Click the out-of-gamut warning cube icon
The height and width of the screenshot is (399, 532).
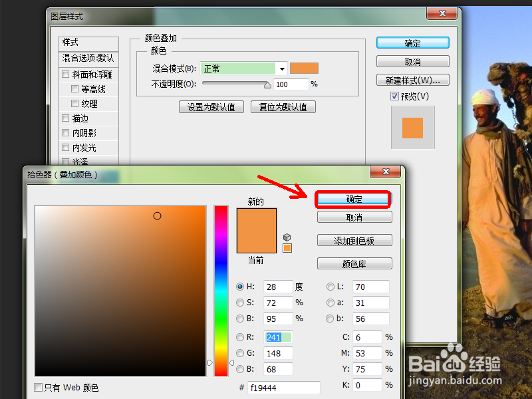point(287,237)
